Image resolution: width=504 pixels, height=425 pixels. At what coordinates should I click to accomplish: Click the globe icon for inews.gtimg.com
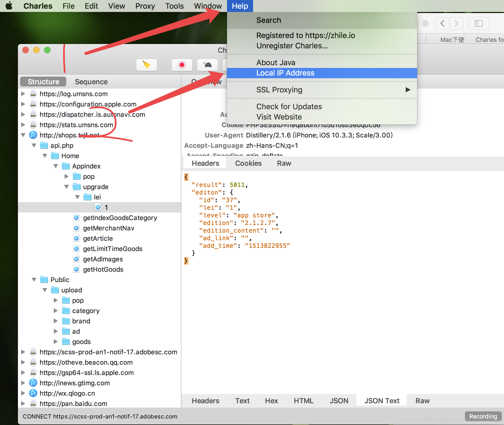pos(33,383)
